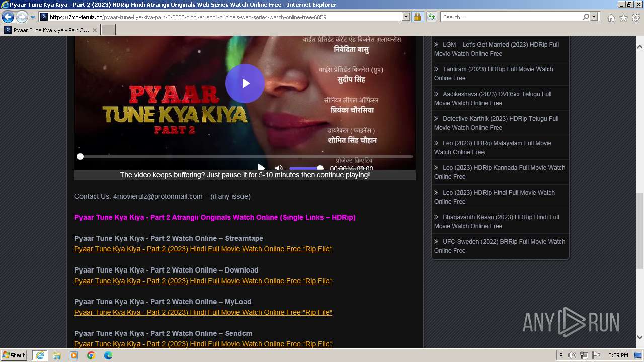Click the taskbar clock 3:59 PM
The width and height of the screenshot is (644, 362).
[x=618, y=355]
